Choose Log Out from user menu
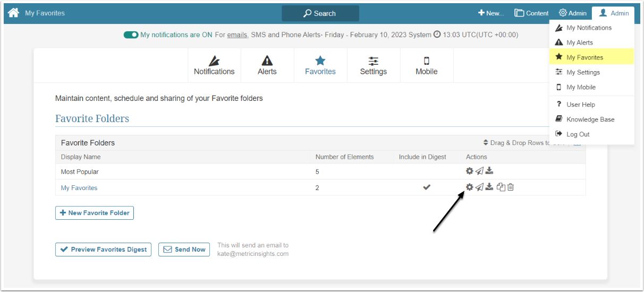This screenshot has height=292, width=644. point(578,134)
